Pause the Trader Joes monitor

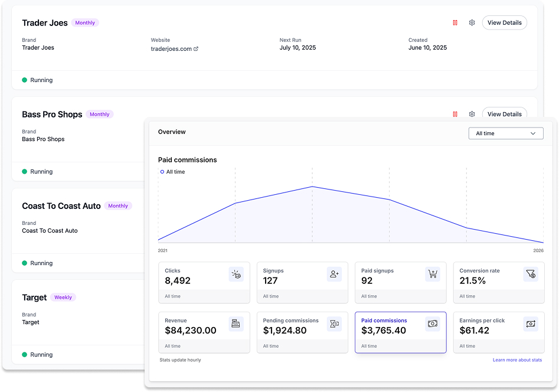[x=455, y=23]
